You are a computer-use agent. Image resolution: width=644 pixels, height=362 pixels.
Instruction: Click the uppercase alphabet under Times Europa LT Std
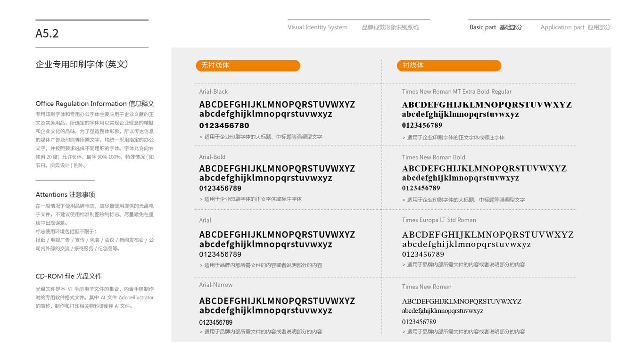[x=487, y=234]
